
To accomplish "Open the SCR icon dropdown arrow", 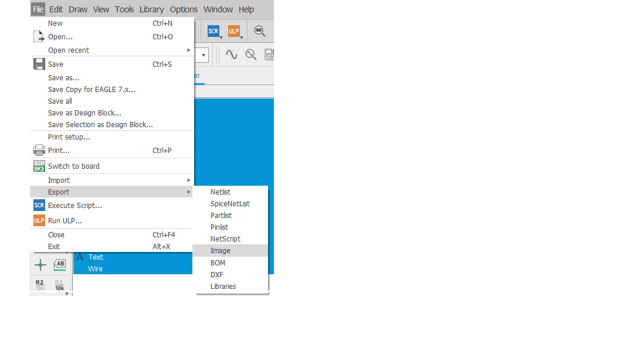I will pos(221,38).
